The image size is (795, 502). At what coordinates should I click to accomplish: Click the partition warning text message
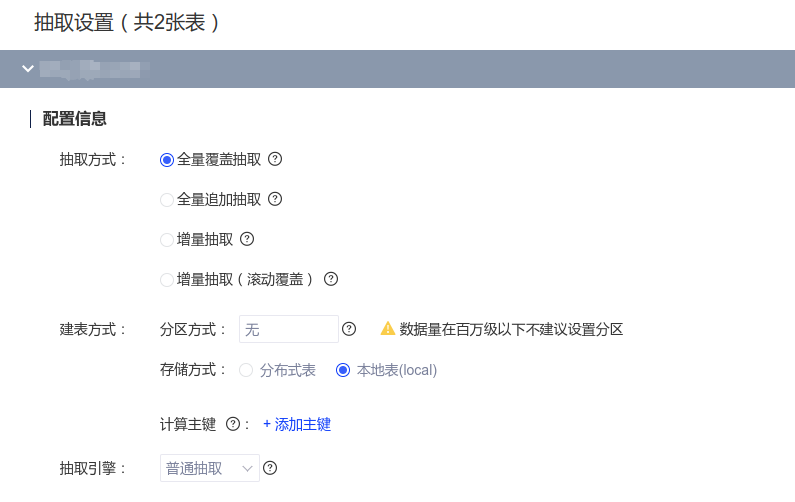pyautogui.click(x=511, y=329)
